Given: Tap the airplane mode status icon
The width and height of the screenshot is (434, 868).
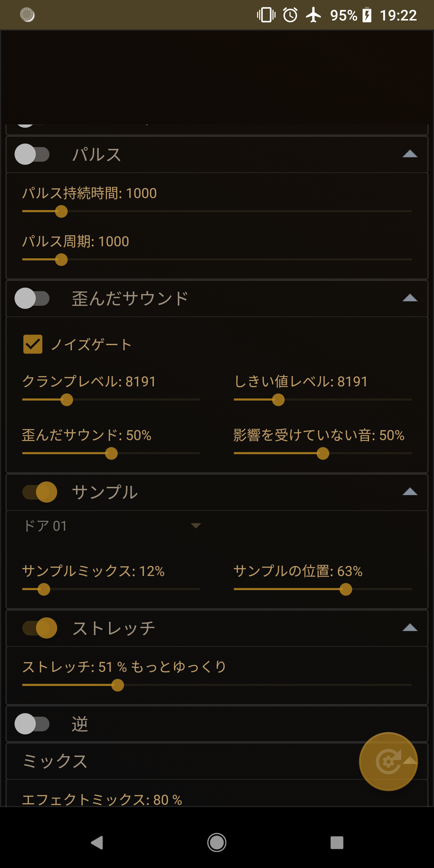Looking at the screenshot, I should pos(313,15).
